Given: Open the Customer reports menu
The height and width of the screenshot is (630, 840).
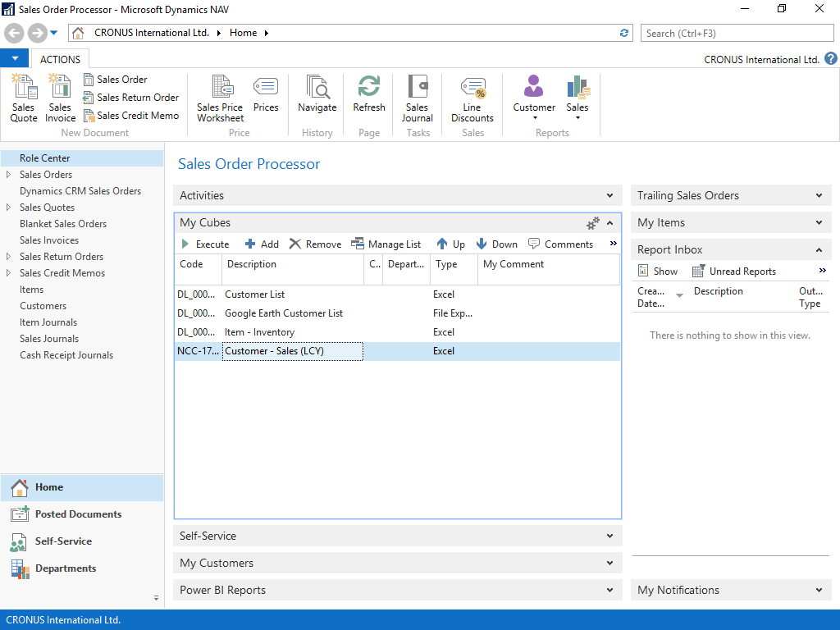Looking at the screenshot, I should [x=534, y=98].
